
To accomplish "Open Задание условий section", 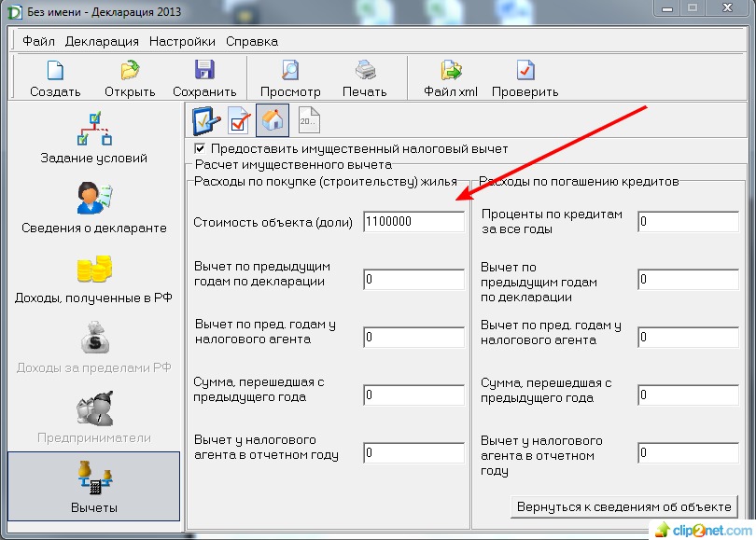I will pos(94,138).
